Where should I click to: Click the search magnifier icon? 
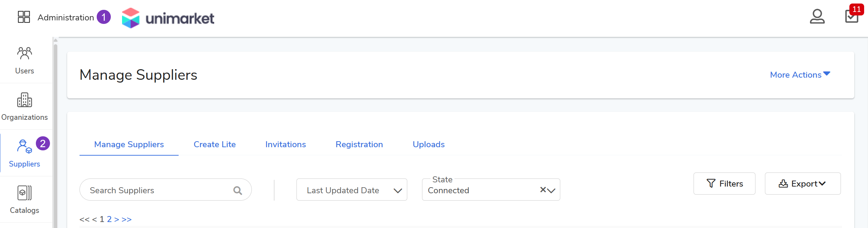[238, 190]
